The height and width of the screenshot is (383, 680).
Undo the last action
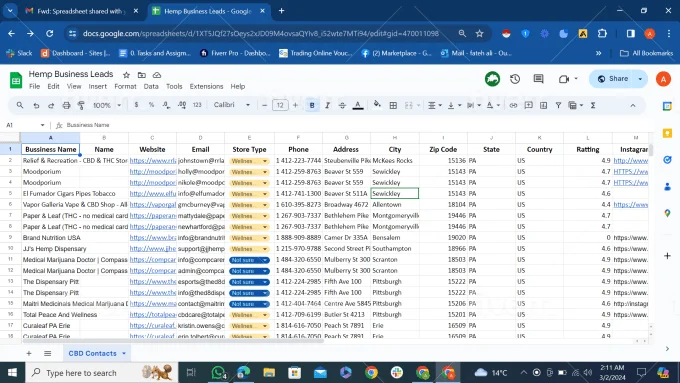(x=36, y=105)
